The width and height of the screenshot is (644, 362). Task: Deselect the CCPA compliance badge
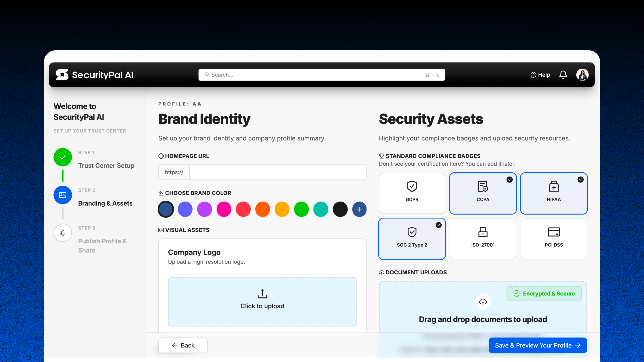tap(483, 193)
